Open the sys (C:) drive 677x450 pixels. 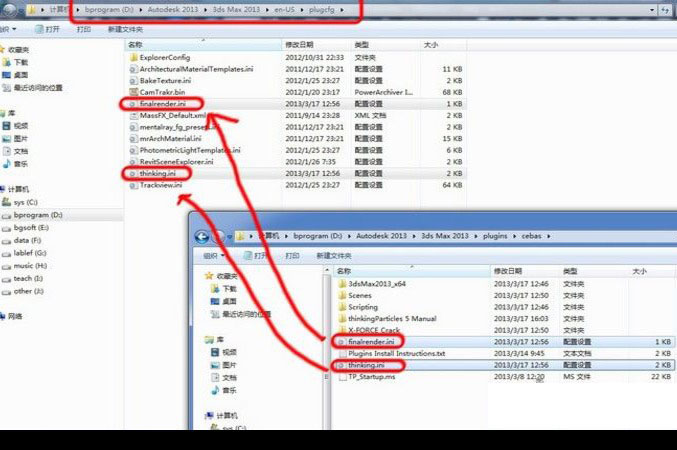20,202
